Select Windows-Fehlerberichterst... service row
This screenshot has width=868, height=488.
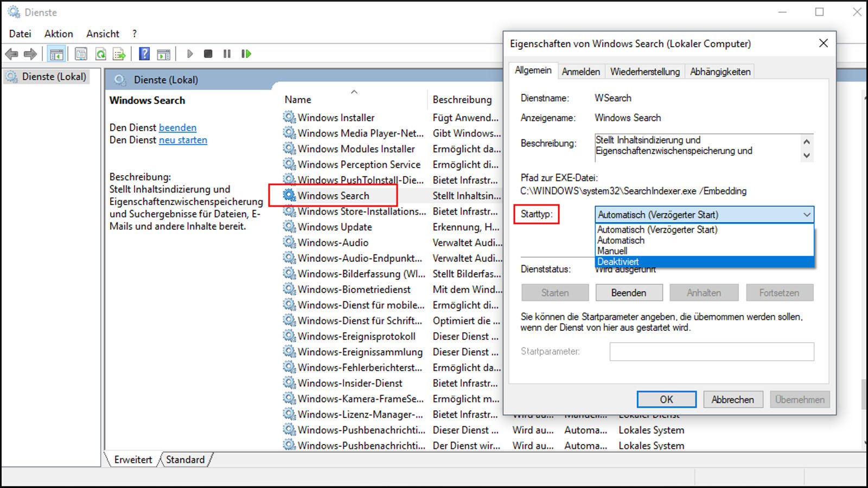392,367
